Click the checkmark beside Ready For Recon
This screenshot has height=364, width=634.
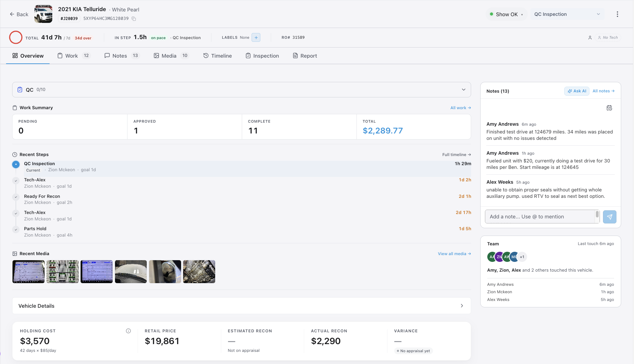click(x=16, y=197)
